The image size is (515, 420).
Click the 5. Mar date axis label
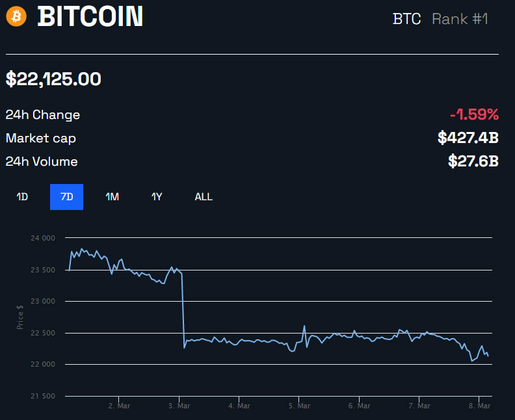tap(299, 406)
